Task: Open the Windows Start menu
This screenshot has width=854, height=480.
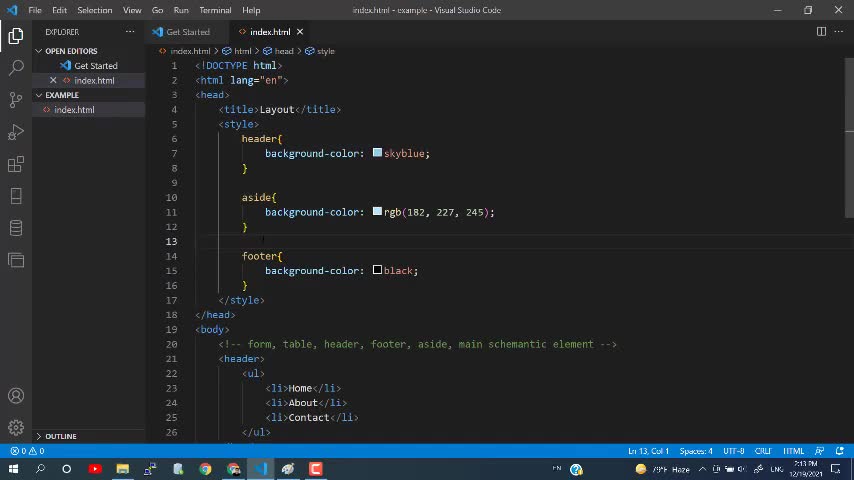Action: tap(13, 469)
